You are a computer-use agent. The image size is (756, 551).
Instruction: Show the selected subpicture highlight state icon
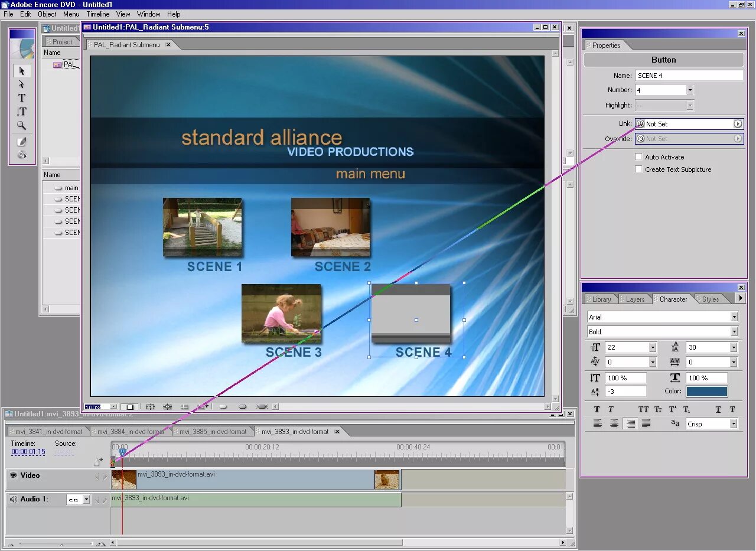[x=242, y=406]
